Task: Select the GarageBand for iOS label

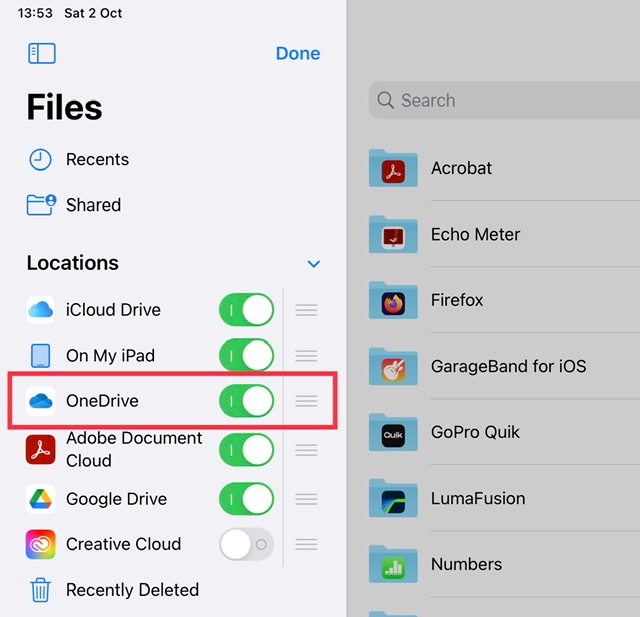Action: pyautogui.click(x=509, y=366)
